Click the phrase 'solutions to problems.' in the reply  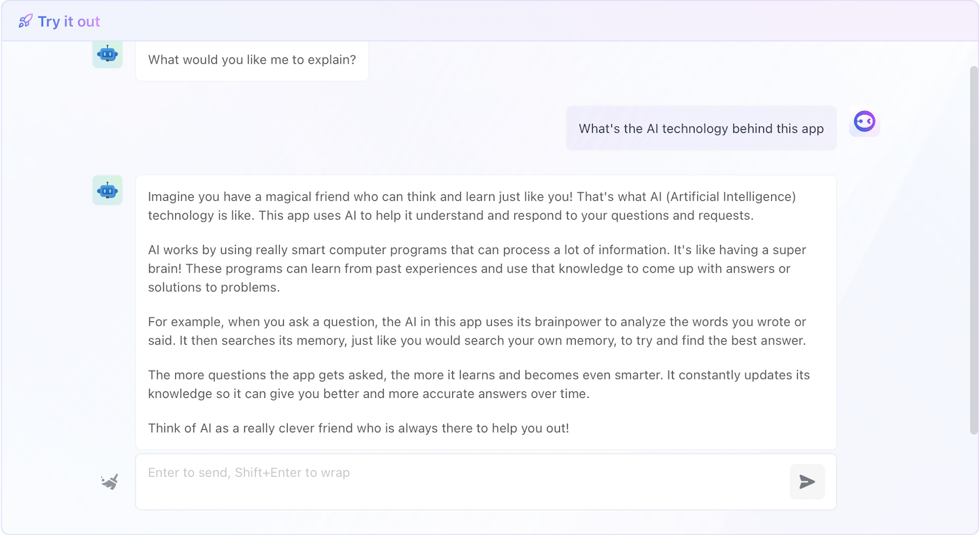click(214, 287)
